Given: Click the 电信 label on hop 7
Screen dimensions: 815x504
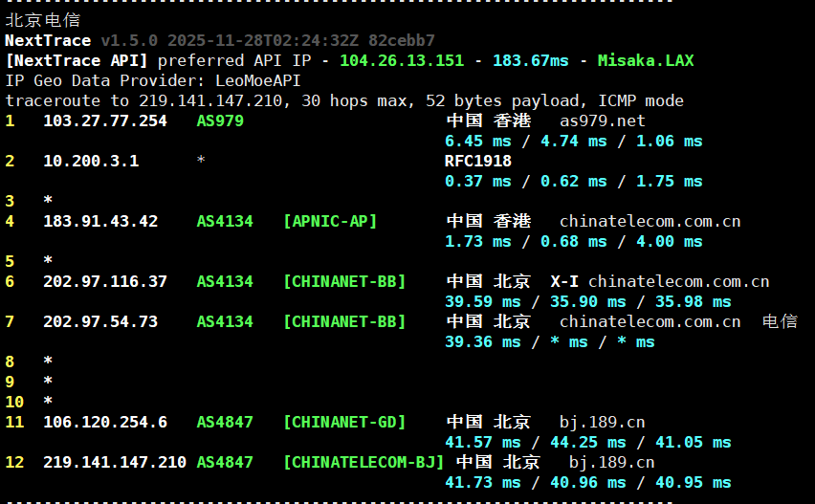Looking at the screenshot, I should tap(780, 321).
